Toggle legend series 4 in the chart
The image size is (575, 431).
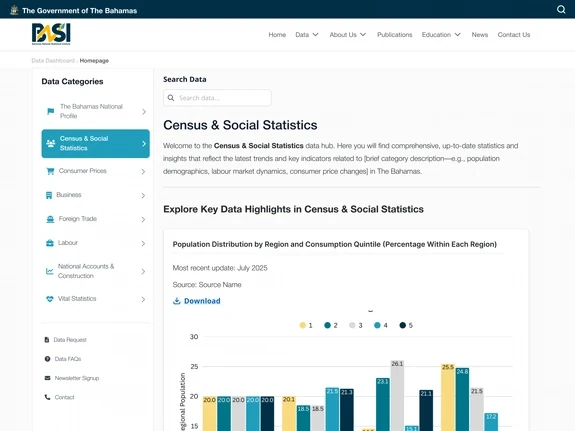tap(381, 325)
